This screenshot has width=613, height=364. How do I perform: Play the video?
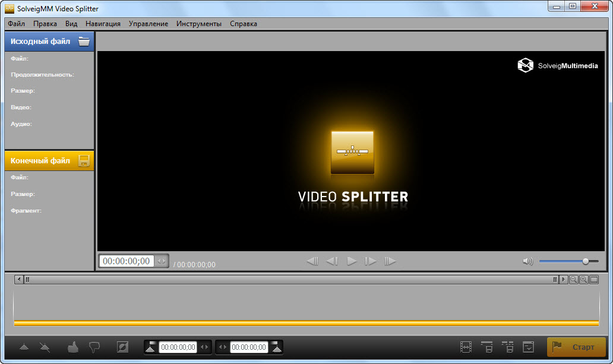352,261
